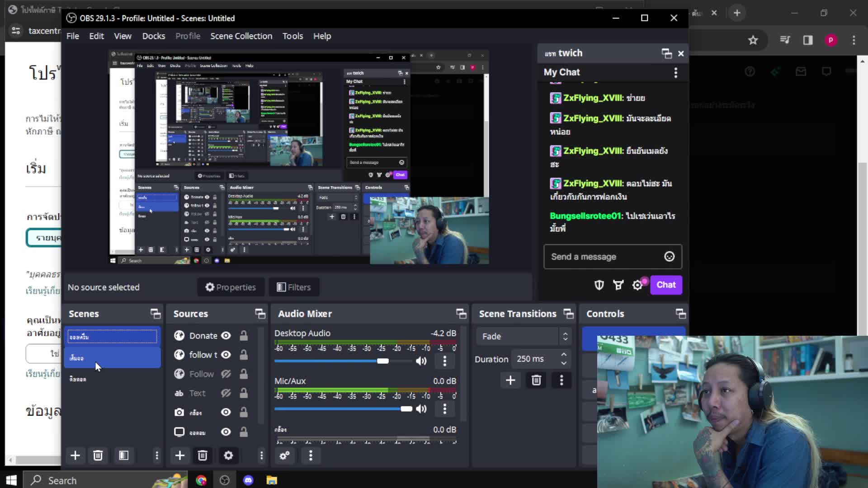
Task: Toggle lock on Text source
Action: [x=244, y=393]
